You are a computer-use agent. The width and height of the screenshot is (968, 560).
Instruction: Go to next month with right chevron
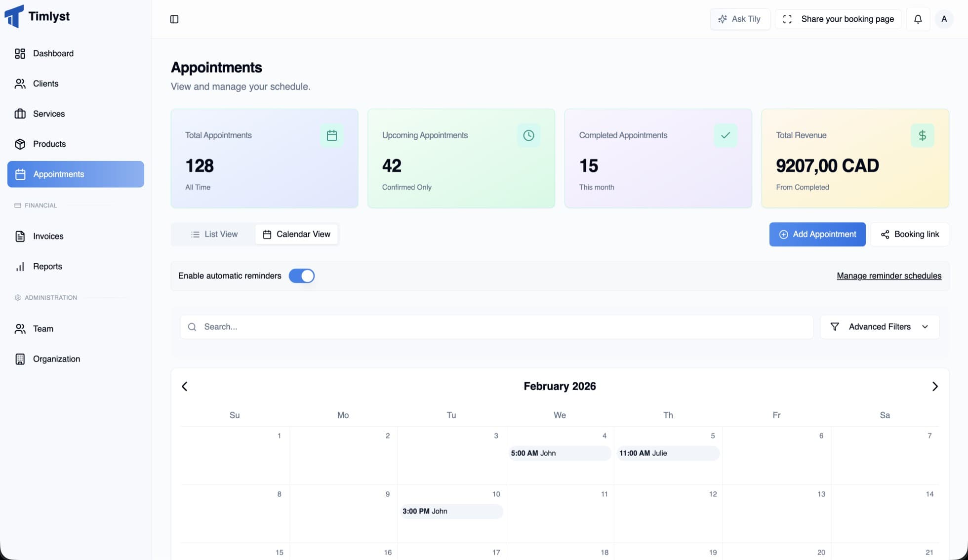(935, 387)
